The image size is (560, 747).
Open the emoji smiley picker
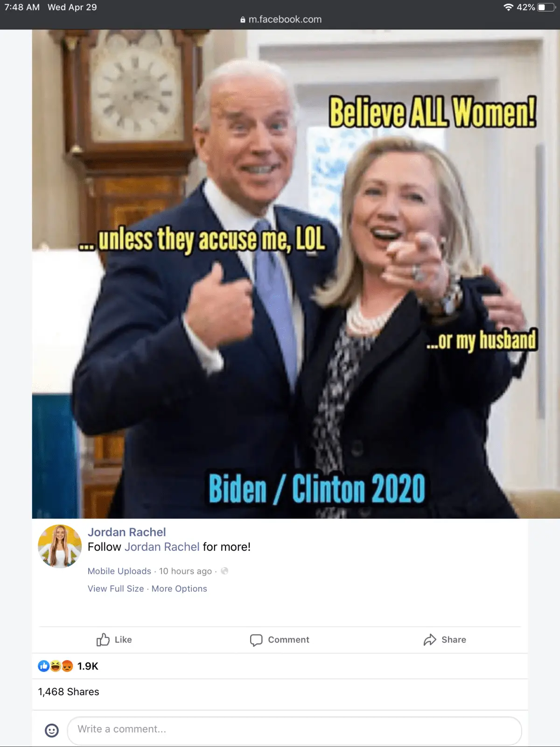click(x=52, y=730)
